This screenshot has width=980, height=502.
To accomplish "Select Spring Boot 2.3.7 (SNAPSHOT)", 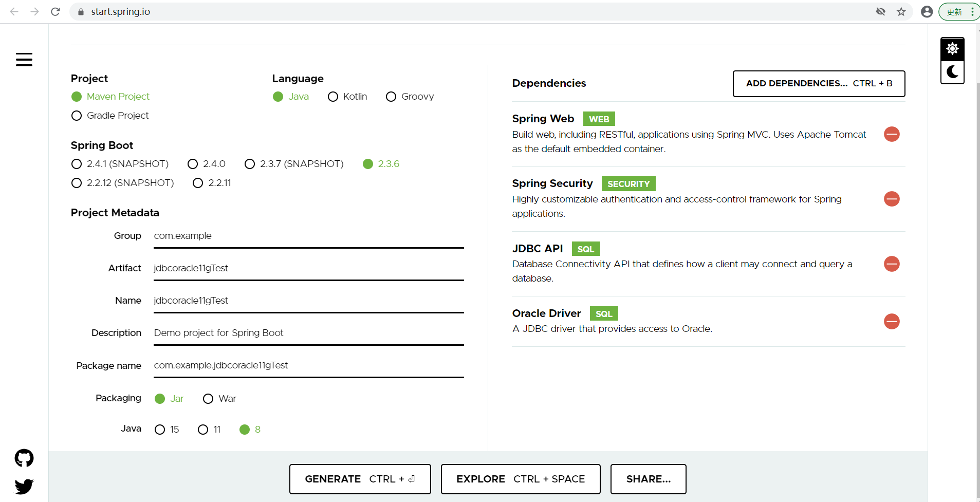I will coord(294,164).
